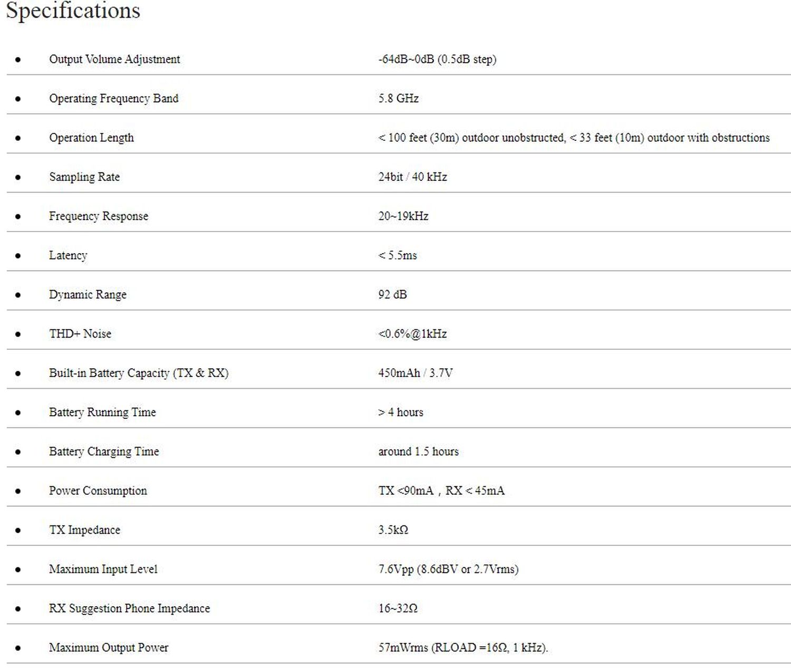Click the Operation Length label

[x=91, y=138]
